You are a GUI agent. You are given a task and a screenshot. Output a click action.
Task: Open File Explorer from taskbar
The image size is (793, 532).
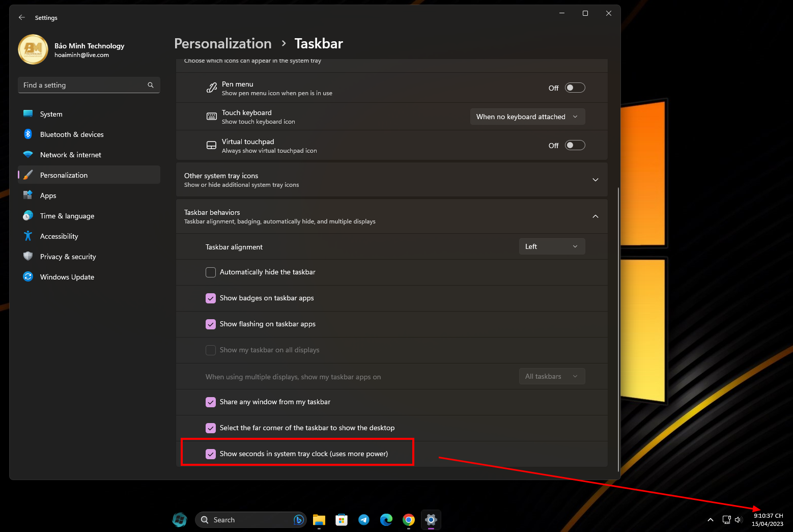click(x=319, y=520)
